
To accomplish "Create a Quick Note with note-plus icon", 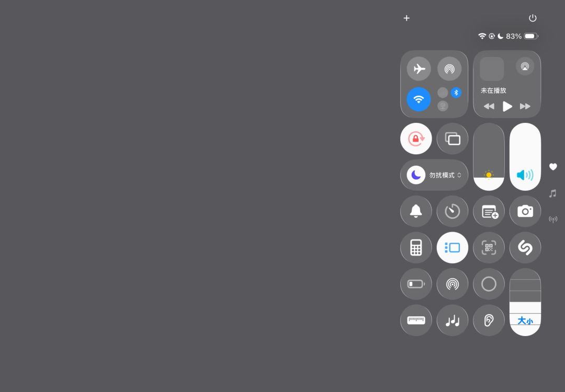I will pyautogui.click(x=489, y=211).
